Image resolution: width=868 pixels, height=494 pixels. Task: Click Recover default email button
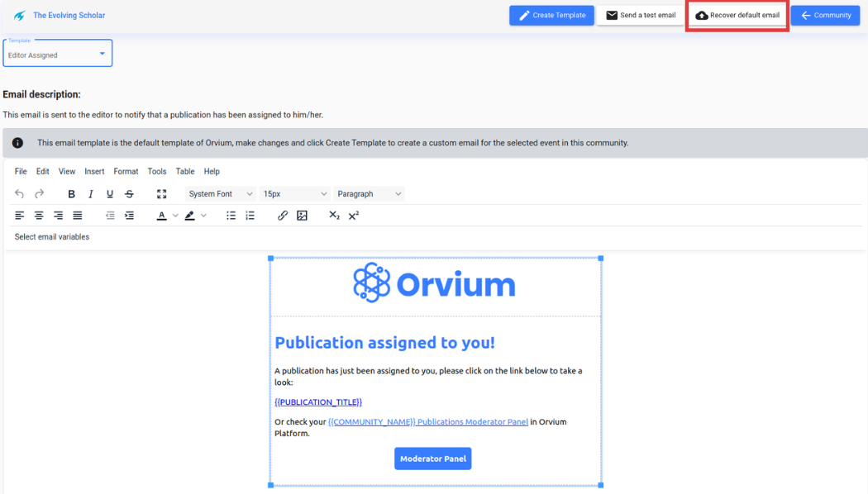coord(737,16)
